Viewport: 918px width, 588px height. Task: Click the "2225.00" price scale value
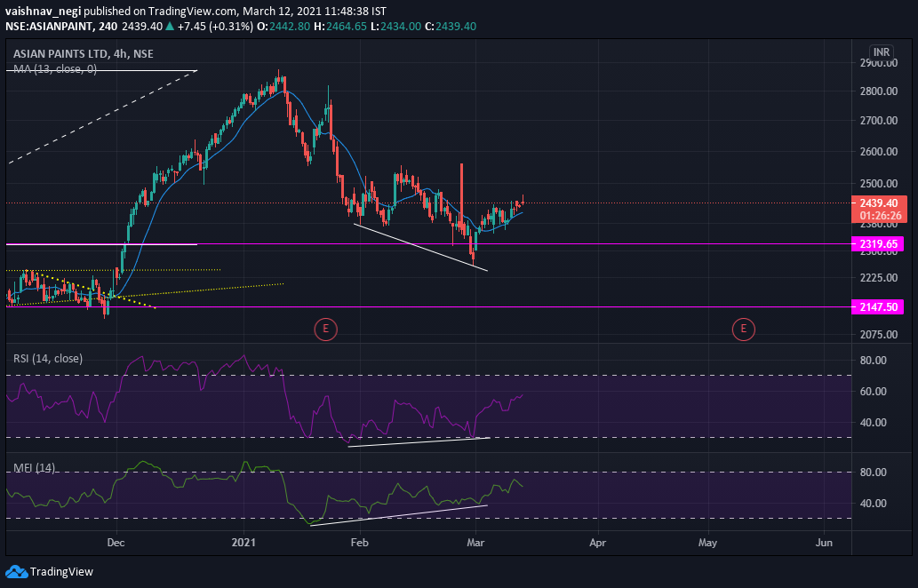pos(878,277)
